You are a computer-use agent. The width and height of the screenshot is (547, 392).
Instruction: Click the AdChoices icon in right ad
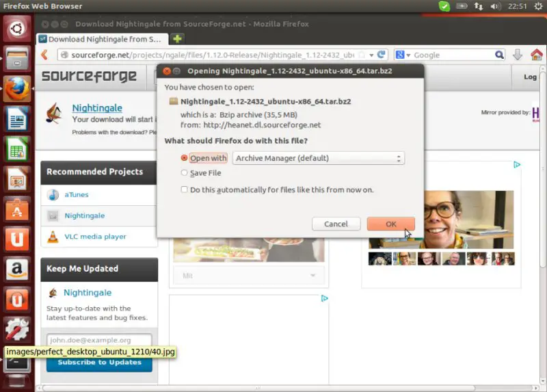(x=517, y=164)
